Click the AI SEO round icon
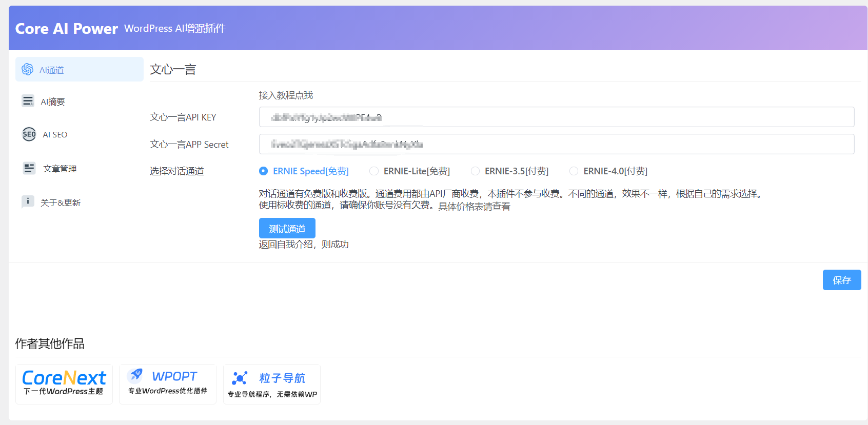The width and height of the screenshot is (868, 425). click(x=29, y=134)
